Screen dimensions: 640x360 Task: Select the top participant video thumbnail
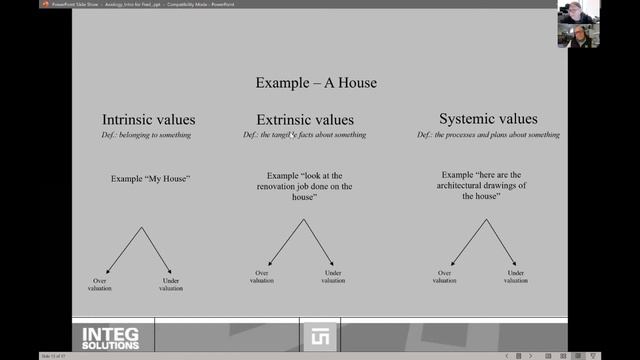click(x=578, y=12)
